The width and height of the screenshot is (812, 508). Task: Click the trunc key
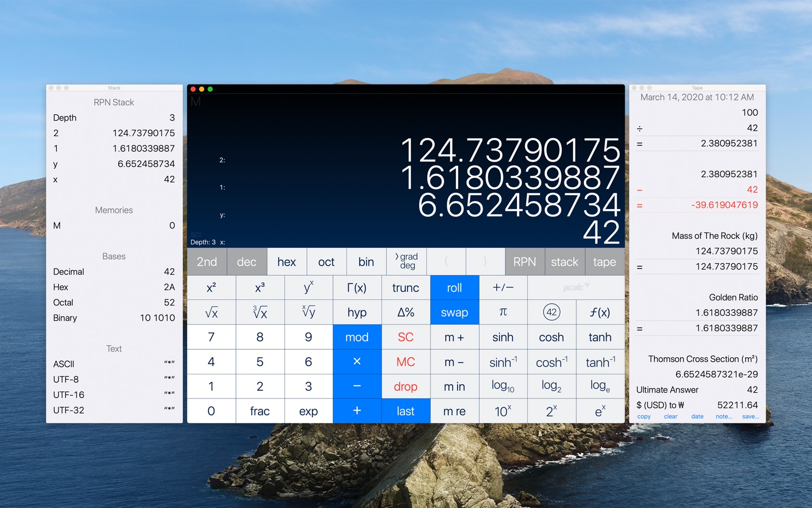click(405, 287)
